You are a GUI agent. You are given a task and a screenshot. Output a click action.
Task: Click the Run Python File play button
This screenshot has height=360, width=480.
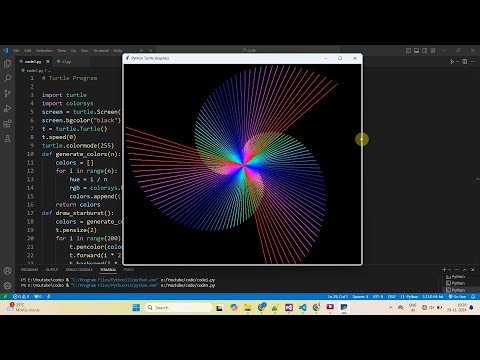tap(452, 62)
